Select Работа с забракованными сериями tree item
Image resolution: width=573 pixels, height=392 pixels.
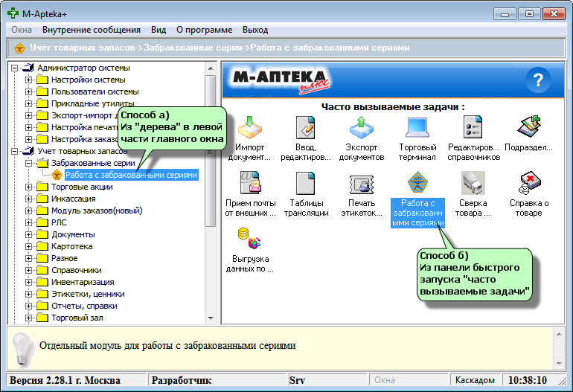(131, 175)
